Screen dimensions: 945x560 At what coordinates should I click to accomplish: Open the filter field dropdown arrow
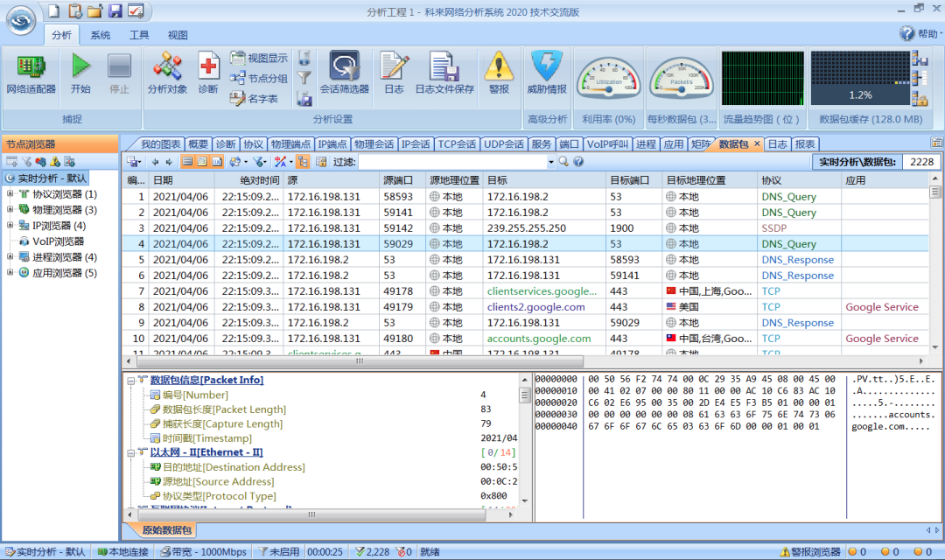pos(550,162)
